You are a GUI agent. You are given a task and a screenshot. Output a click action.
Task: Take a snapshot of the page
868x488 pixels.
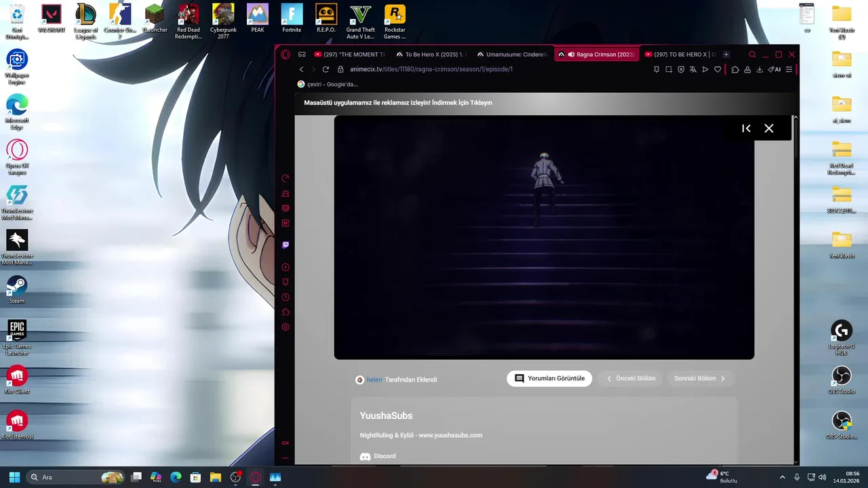[x=669, y=69]
